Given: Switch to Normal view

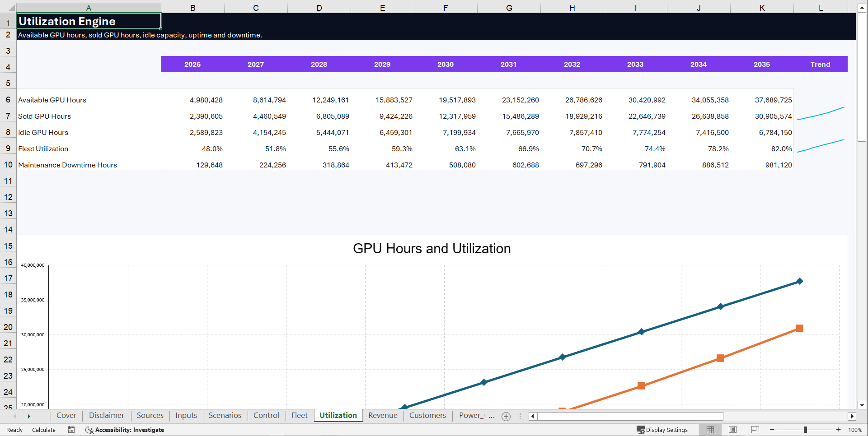Looking at the screenshot, I should tap(710, 430).
